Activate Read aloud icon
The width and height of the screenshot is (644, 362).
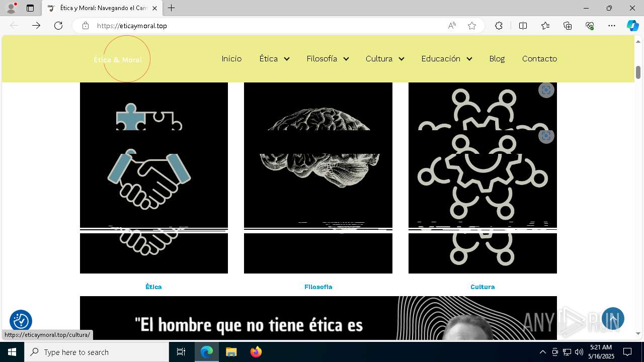(452, 26)
